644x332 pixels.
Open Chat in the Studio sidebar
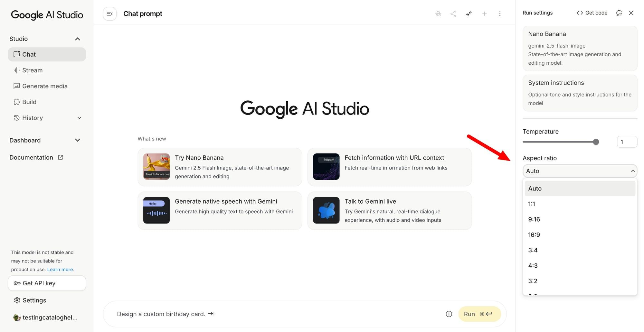coord(47,54)
